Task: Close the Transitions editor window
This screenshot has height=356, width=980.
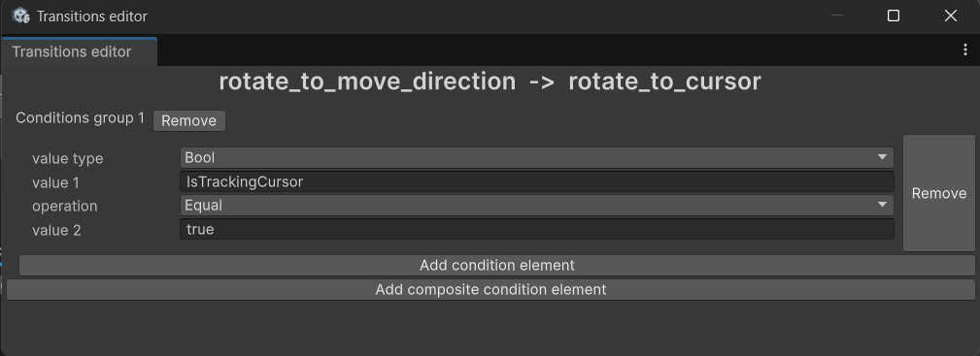Action: pos(951,16)
